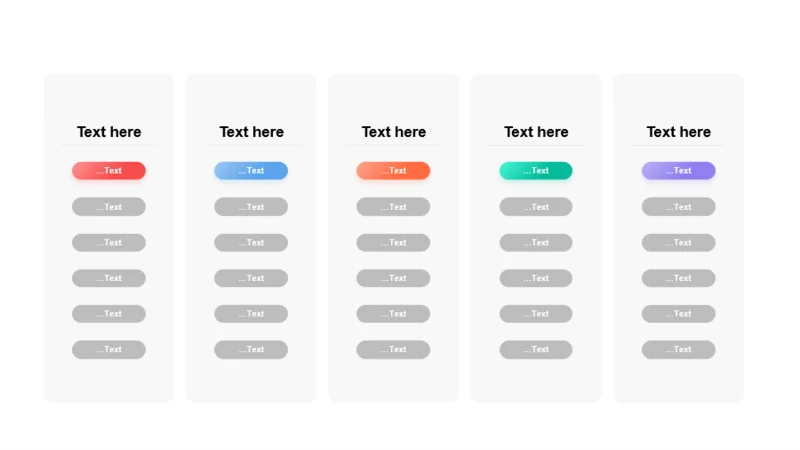Click the blue gradient Text pill
Screen dimensions: 800x450
(251, 170)
